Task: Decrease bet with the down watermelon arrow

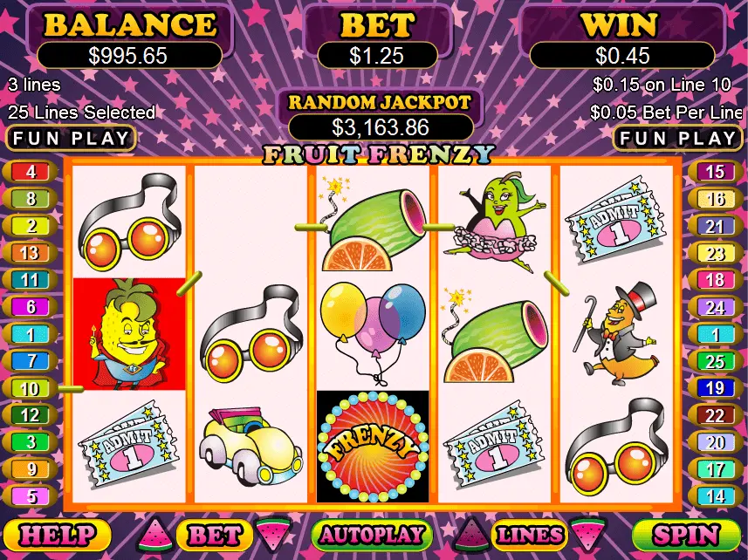Action: click(x=274, y=534)
